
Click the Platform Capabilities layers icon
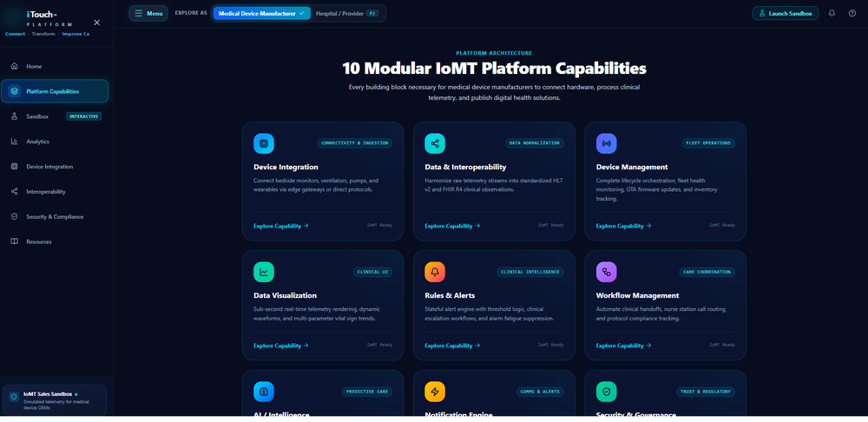coord(15,91)
